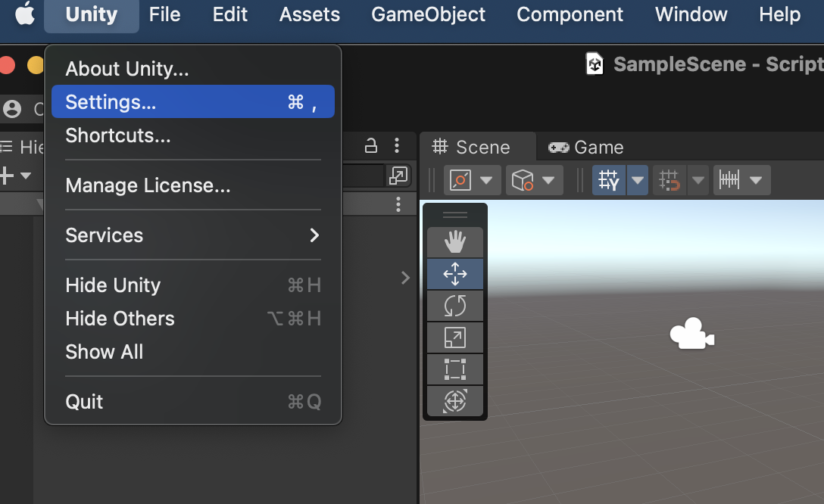Open snap increment dropdown arrow
824x504 pixels.
click(x=756, y=180)
